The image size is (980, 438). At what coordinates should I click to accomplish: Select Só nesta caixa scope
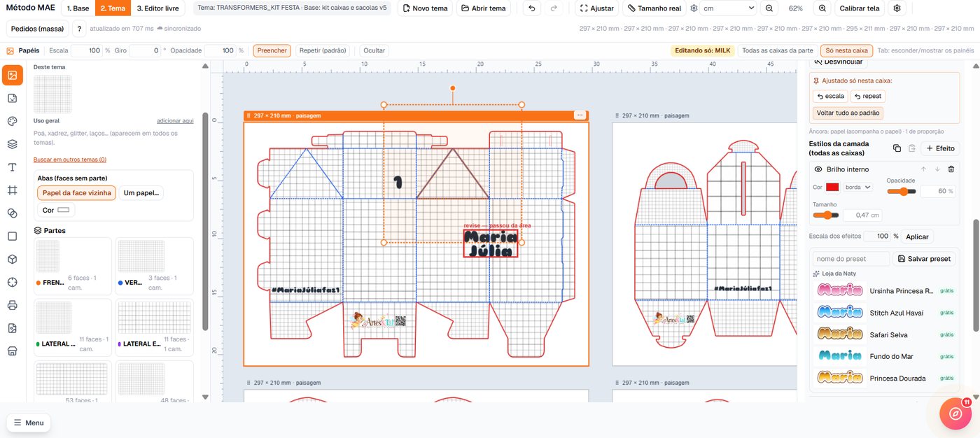[847, 51]
